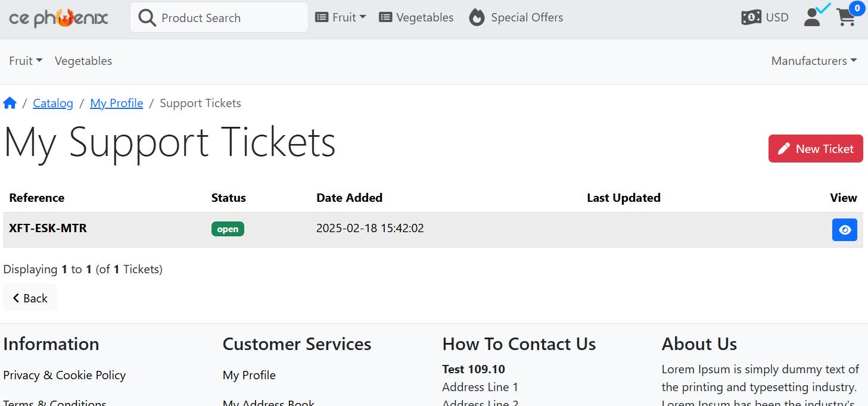Click the home breadcrumb icon

point(10,103)
